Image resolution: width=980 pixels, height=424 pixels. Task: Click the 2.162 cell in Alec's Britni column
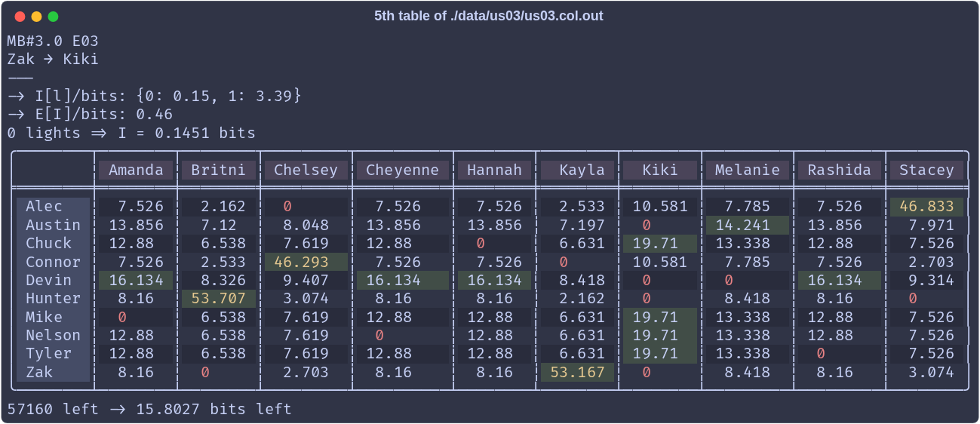(x=219, y=207)
